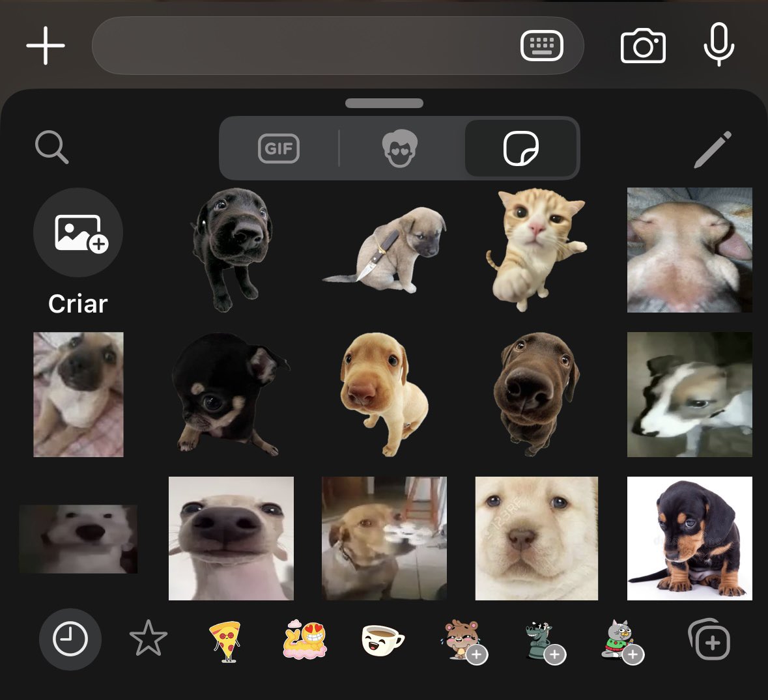768x700 pixels.
Task: Open favorite stickers star icon
Action: coord(149,638)
